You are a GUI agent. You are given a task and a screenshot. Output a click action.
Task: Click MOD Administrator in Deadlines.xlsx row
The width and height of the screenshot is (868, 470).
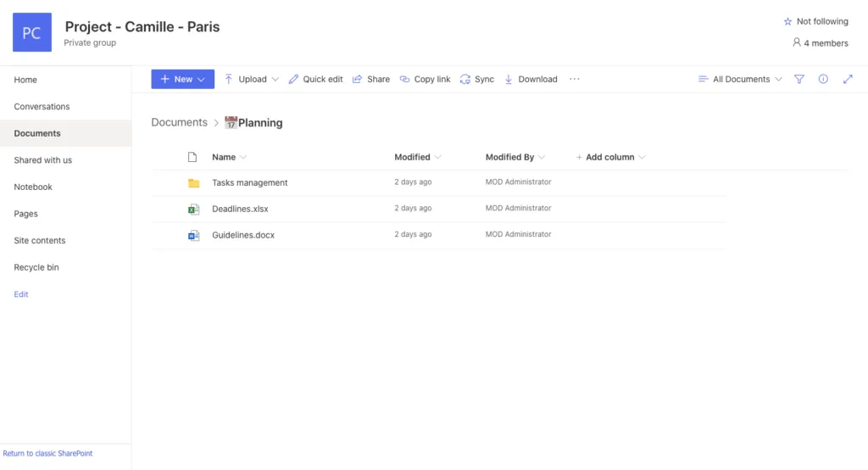(x=518, y=209)
